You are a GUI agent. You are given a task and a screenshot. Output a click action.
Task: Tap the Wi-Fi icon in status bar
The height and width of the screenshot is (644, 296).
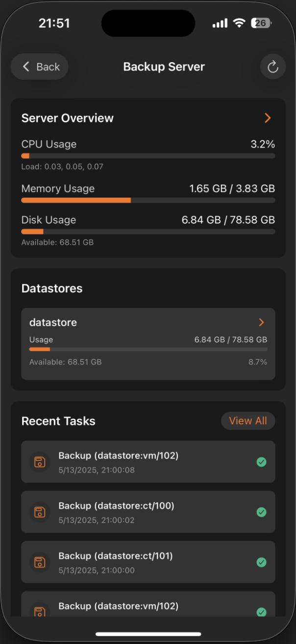239,23
